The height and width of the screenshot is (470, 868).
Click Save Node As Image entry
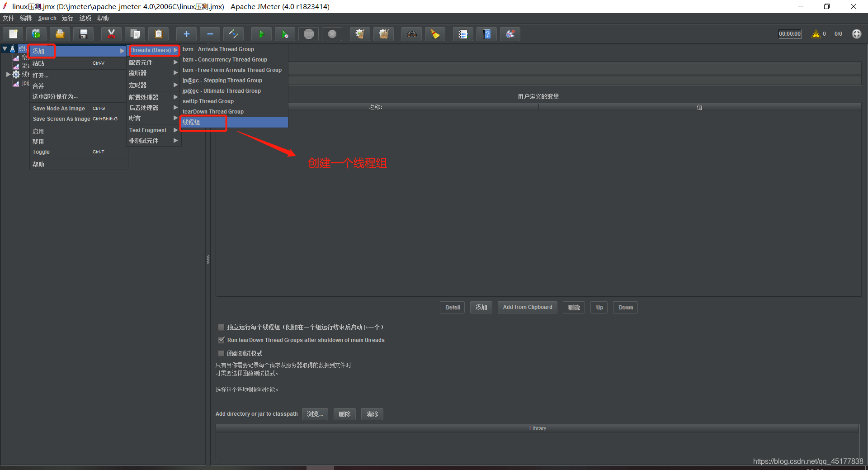click(x=79, y=109)
